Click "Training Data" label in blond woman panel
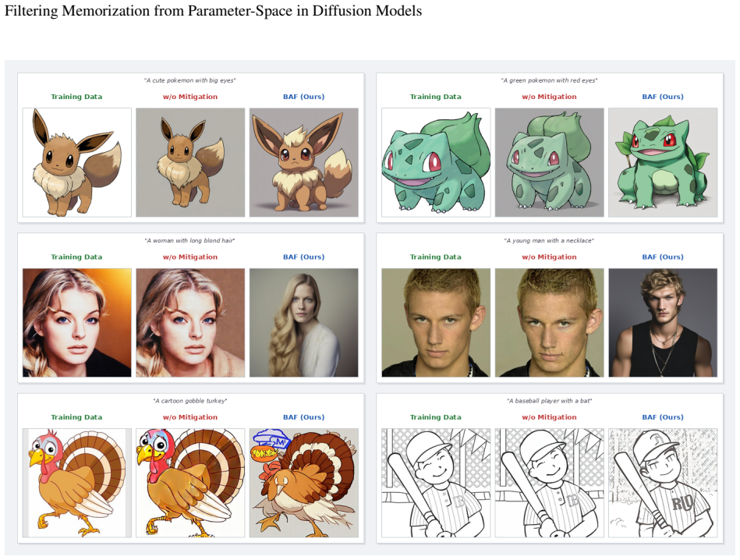The height and width of the screenshot is (560, 740). pyautogui.click(x=76, y=257)
